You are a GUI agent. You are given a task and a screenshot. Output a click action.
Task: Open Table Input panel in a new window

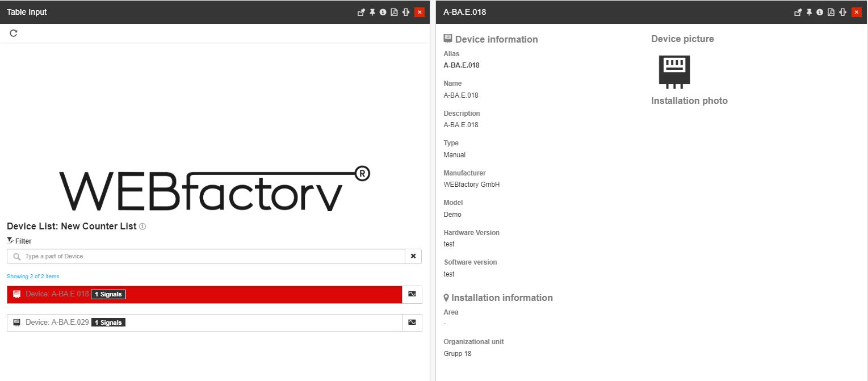coord(361,12)
